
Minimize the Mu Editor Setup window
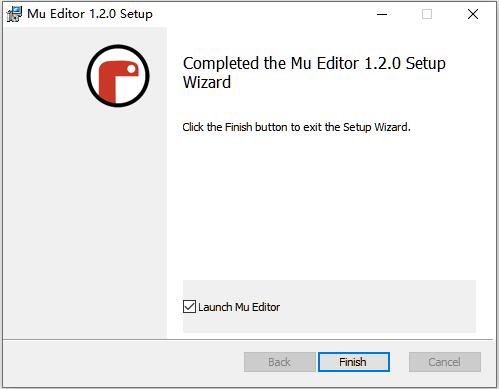coord(382,14)
